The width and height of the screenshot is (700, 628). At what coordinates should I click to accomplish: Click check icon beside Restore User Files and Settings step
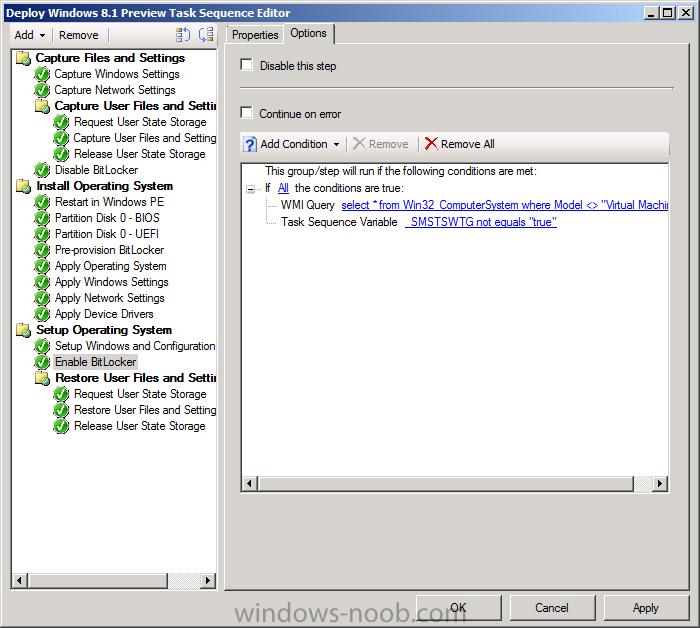pos(61,410)
